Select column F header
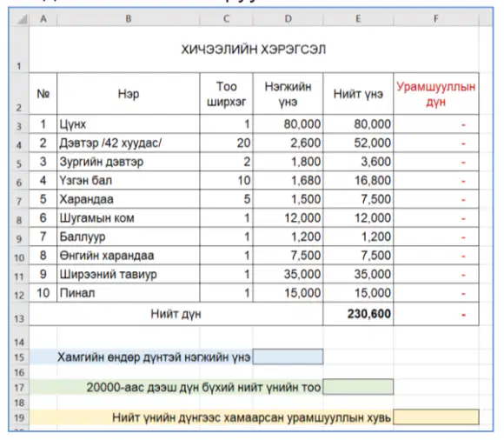The height and width of the screenshot is (440, 504). point(436,19)
